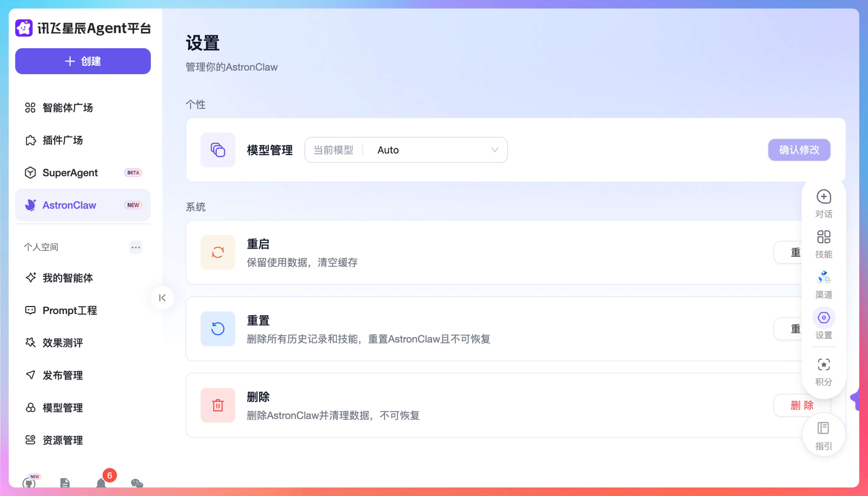The height and width of the screenshot is (496, 868).
Task: Click the 创建 button
Action: click(83, 61)
